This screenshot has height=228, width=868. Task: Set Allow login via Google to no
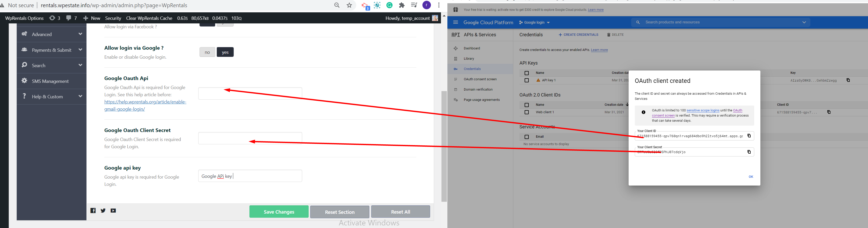click(207, 52)
